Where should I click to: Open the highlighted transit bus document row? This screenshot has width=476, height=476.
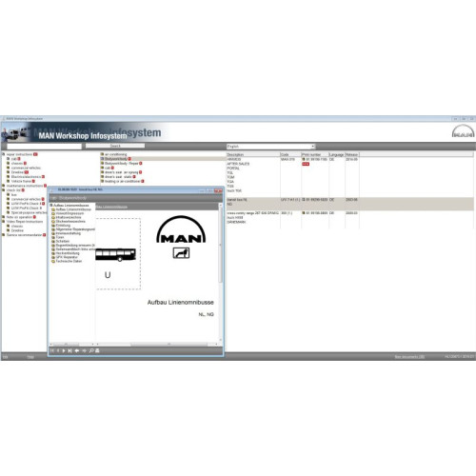pyautogui.click(x=350, y=204)
